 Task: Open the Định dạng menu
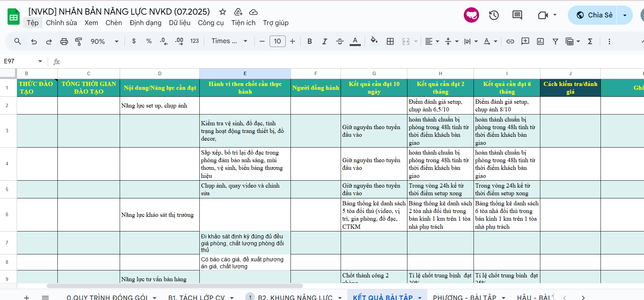pyautogui.click(x=145, y=23)
